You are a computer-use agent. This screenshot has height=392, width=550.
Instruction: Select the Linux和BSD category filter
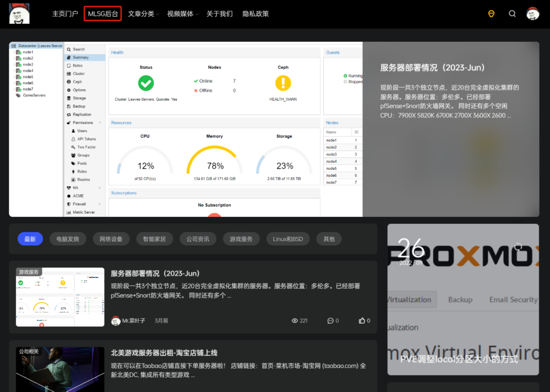pos(288,239)
